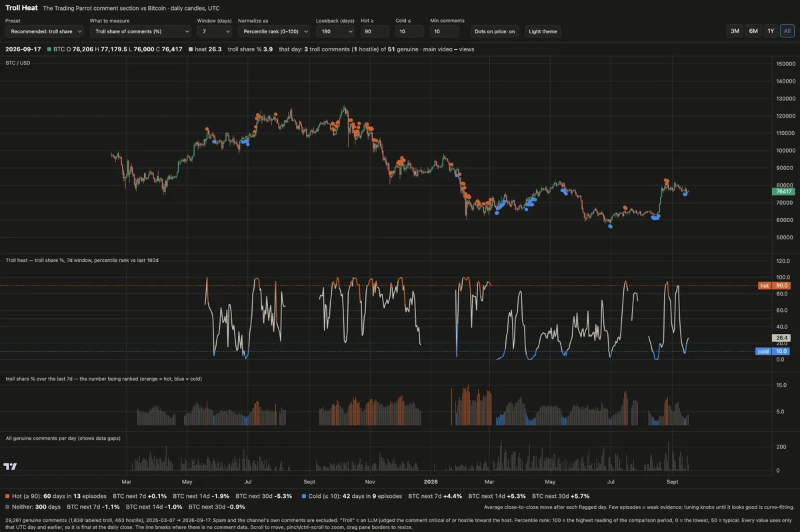The image size is (800, 532).
Task: Click the 120.0 heat axis label
Action: click(x=783, y=261)
